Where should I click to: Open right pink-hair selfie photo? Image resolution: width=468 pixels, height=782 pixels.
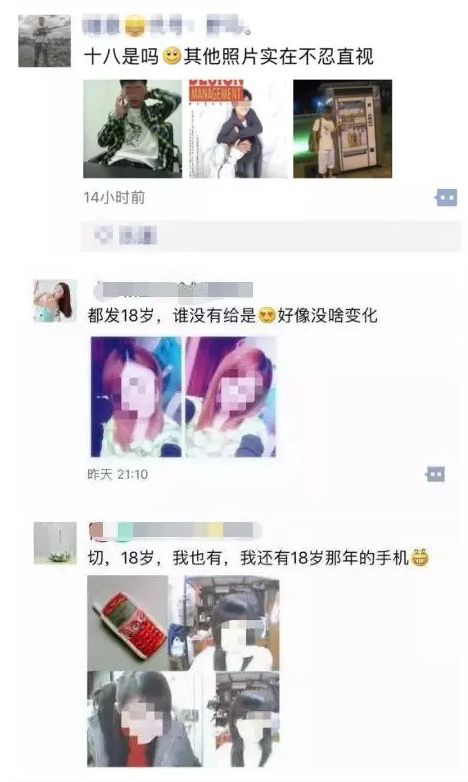coord(231,397)
